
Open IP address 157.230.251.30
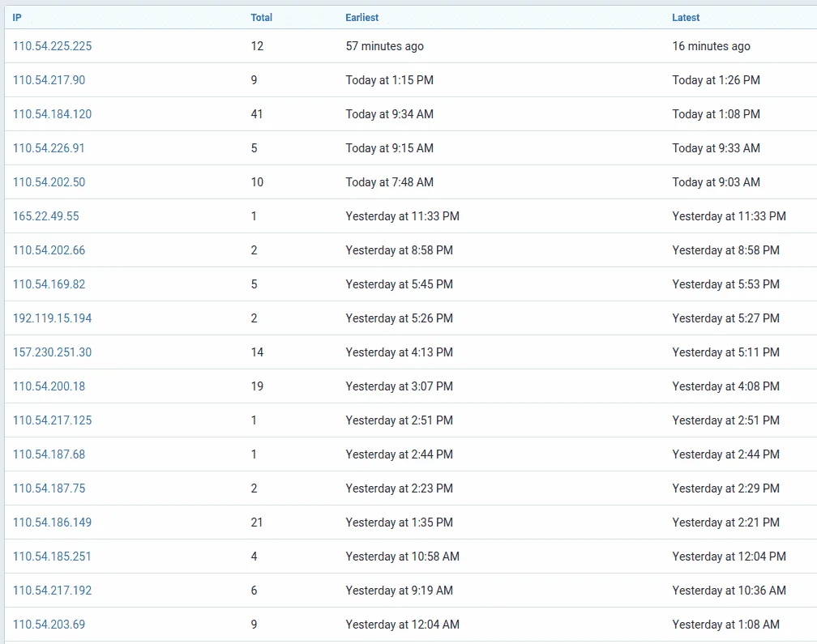[52, 352]
